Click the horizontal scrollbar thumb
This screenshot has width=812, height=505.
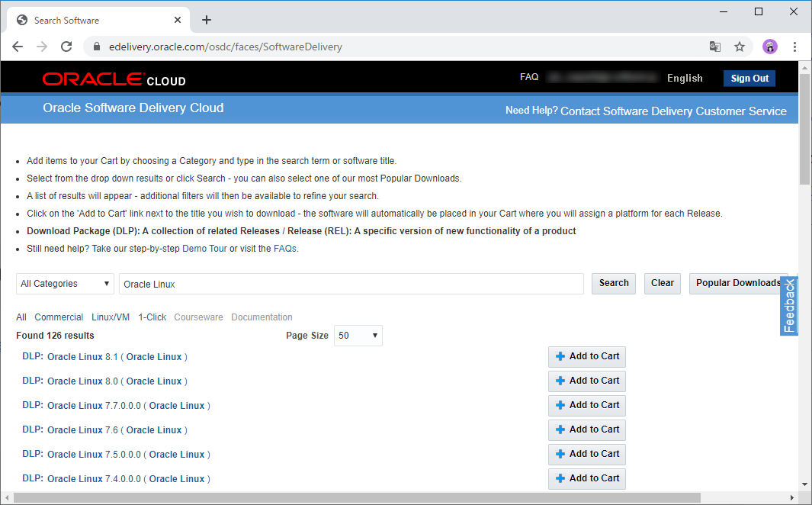point(357,497)
